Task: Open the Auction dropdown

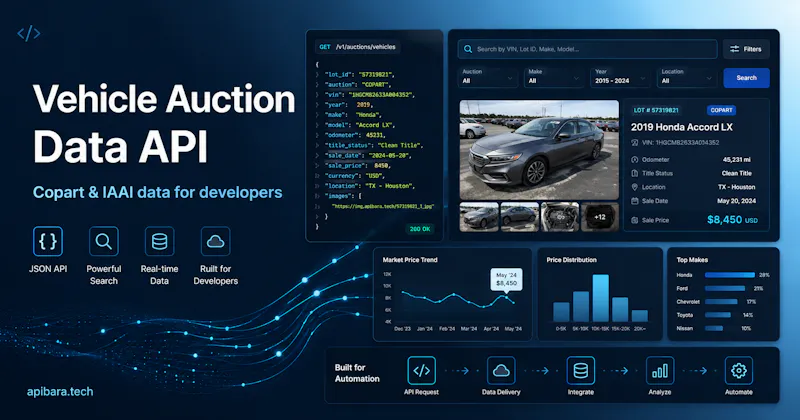Action: click(487, 78)
